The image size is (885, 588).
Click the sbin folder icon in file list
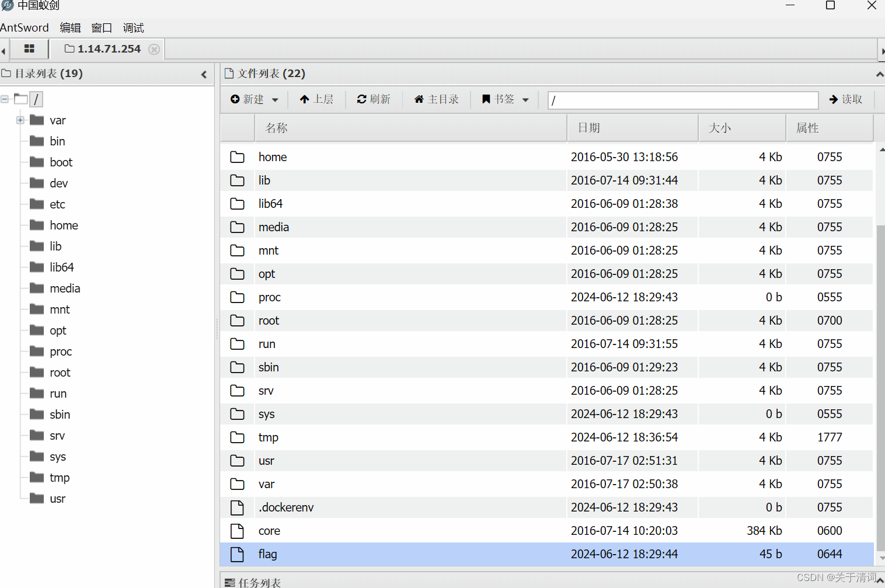[237, 367]
